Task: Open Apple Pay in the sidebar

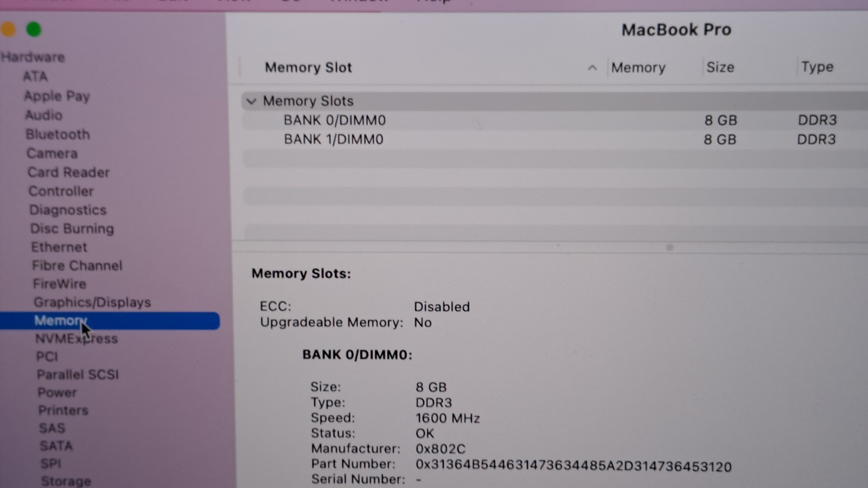Action: 56,96
